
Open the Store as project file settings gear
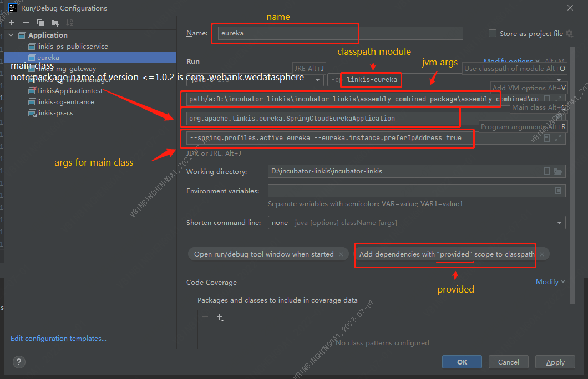coord(569,34)
